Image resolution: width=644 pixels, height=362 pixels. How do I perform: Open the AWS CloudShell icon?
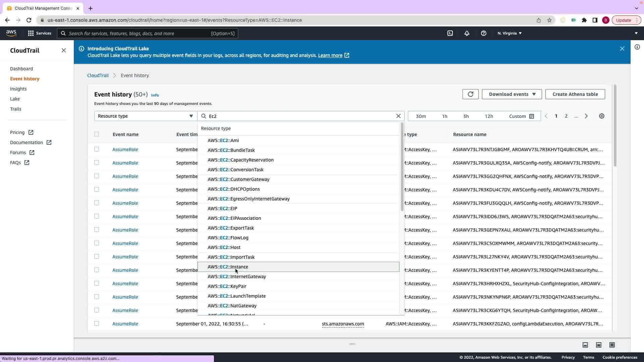pyautogui.click(x=450, y=33)
